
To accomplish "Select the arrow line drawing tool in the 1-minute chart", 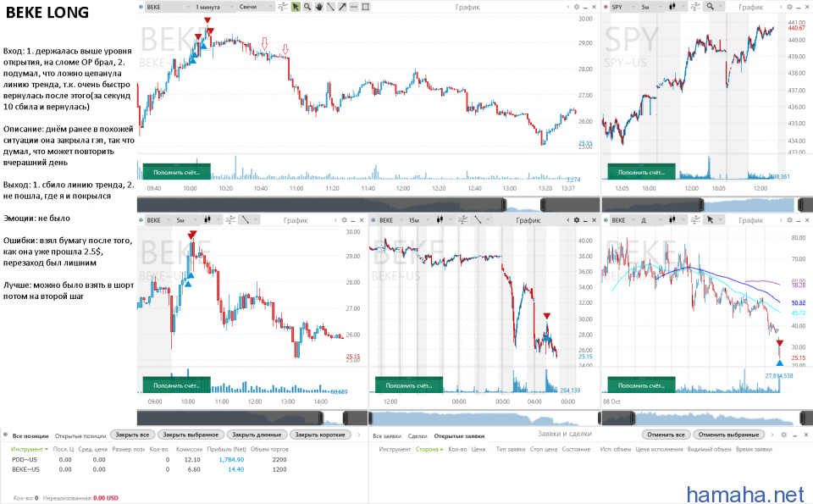I will point(342,7).
